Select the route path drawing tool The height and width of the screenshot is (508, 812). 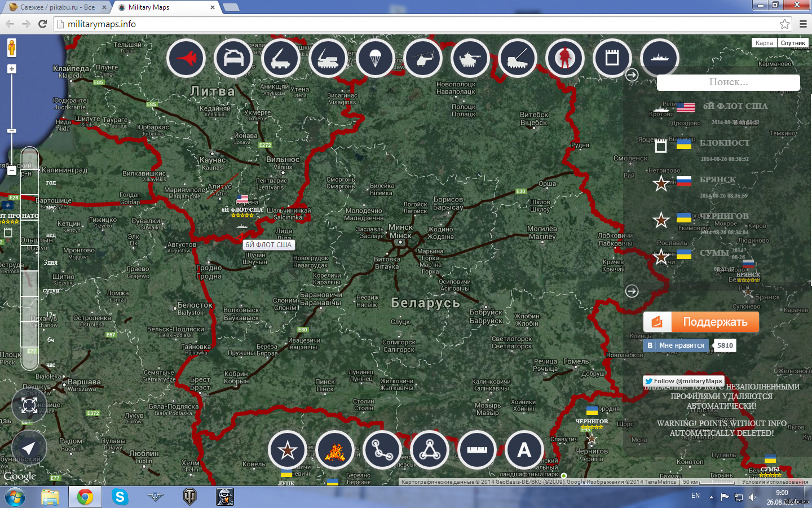tap(382, 450)
